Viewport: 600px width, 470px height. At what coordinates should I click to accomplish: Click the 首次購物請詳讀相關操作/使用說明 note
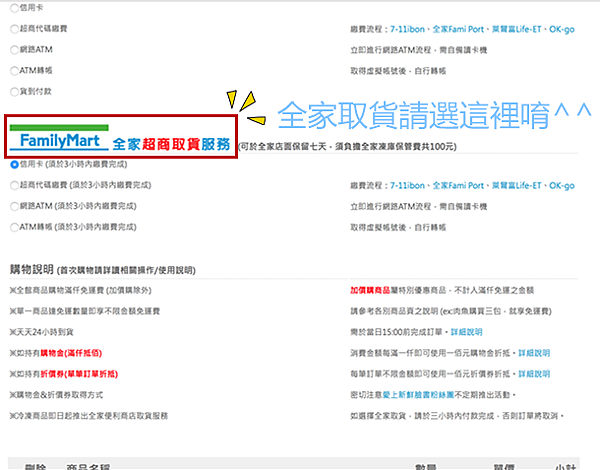126,270
